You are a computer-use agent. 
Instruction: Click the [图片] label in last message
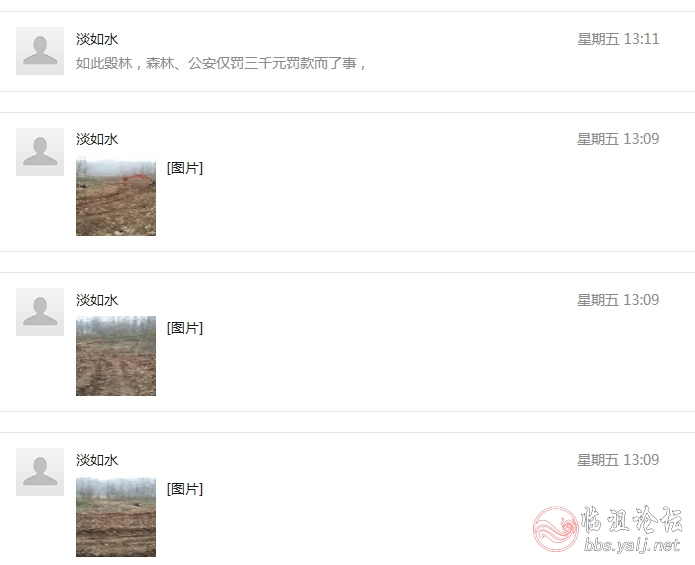pos(185,489)
